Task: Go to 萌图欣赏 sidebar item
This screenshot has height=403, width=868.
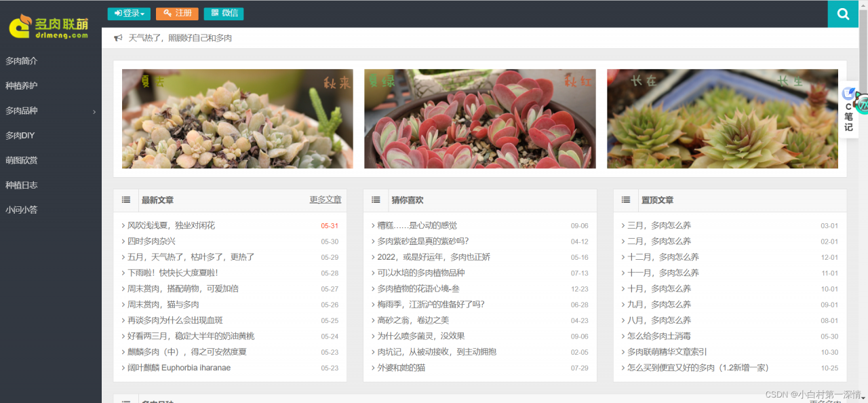Action: pos(22,160)
